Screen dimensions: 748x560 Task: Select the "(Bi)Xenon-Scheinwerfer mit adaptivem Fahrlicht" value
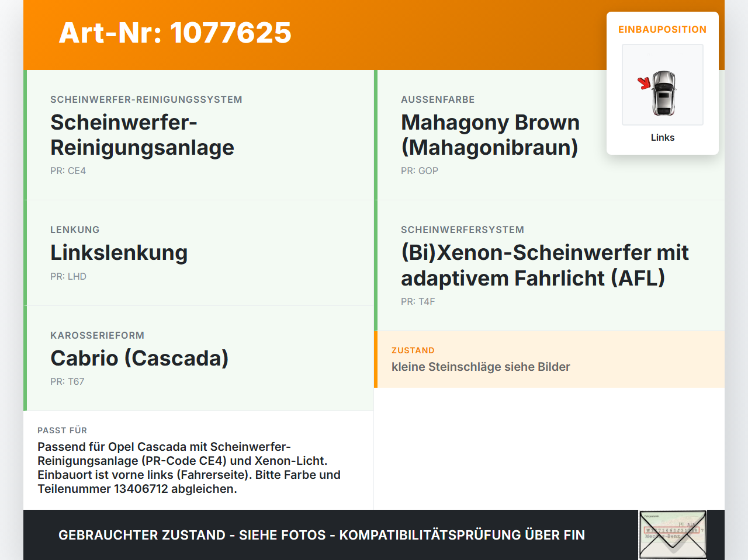tap(545, 265)
